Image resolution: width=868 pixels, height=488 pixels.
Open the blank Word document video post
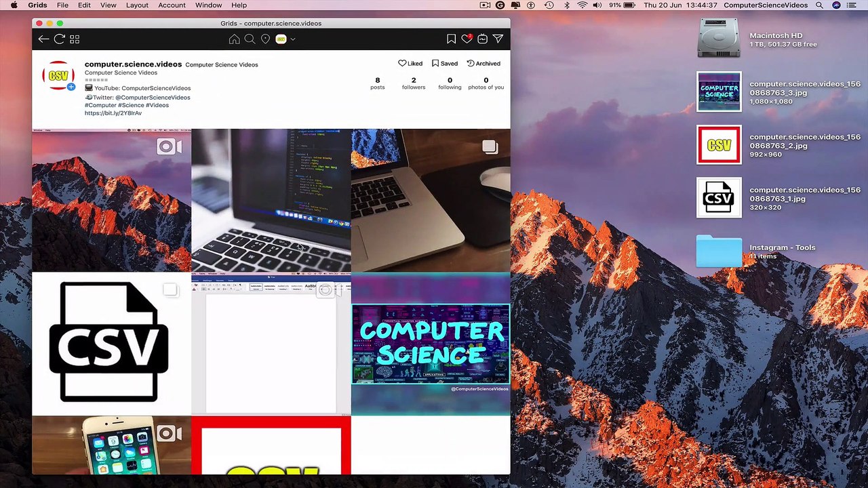click(x=271, y=344)
